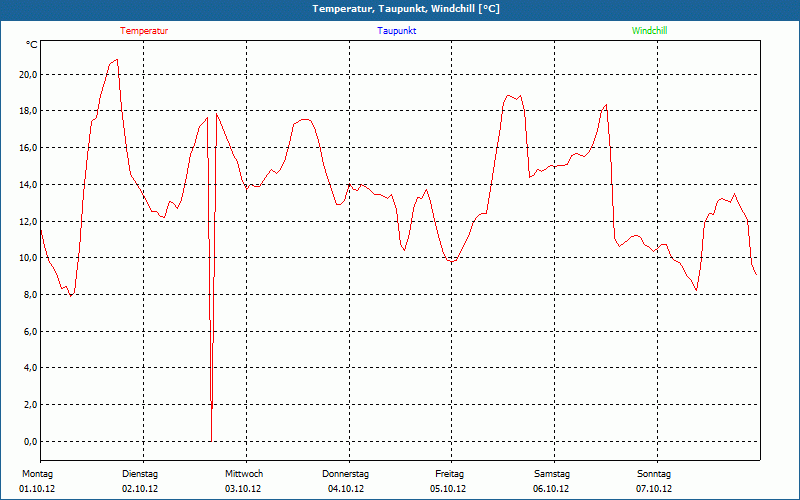
Task: Click the blue Taupunkt legend label
Action: 397,31
